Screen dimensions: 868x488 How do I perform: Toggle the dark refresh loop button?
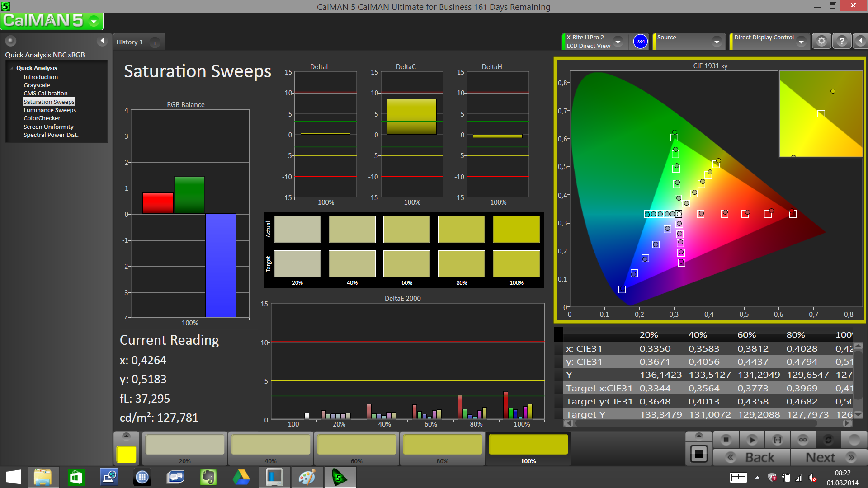(x=828, y=439)
